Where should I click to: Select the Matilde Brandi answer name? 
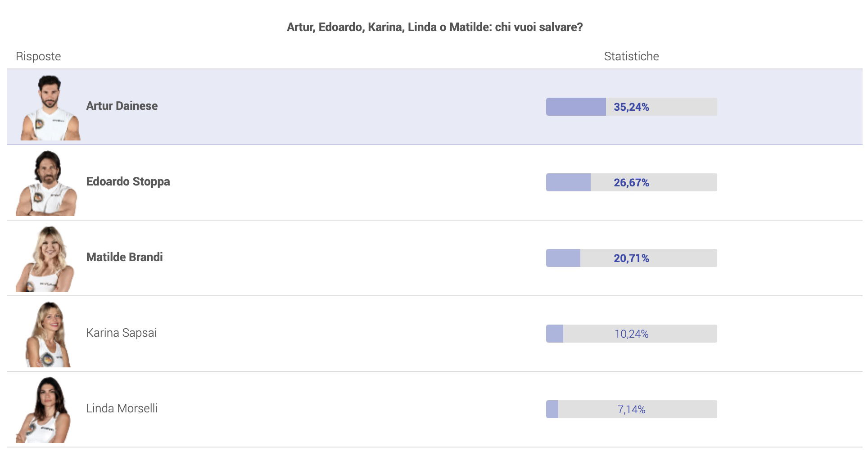[x=124, y=257]
